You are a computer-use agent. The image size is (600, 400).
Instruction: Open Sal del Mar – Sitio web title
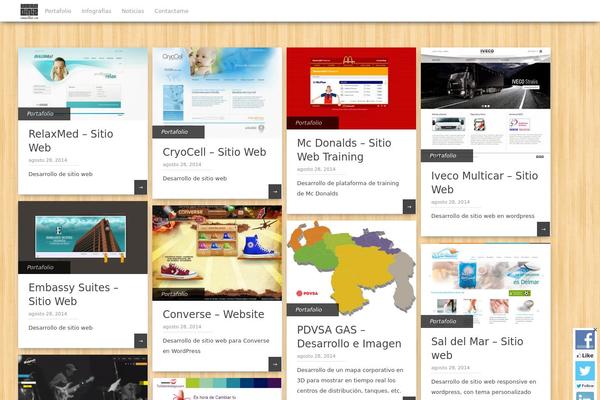point(477,348)
